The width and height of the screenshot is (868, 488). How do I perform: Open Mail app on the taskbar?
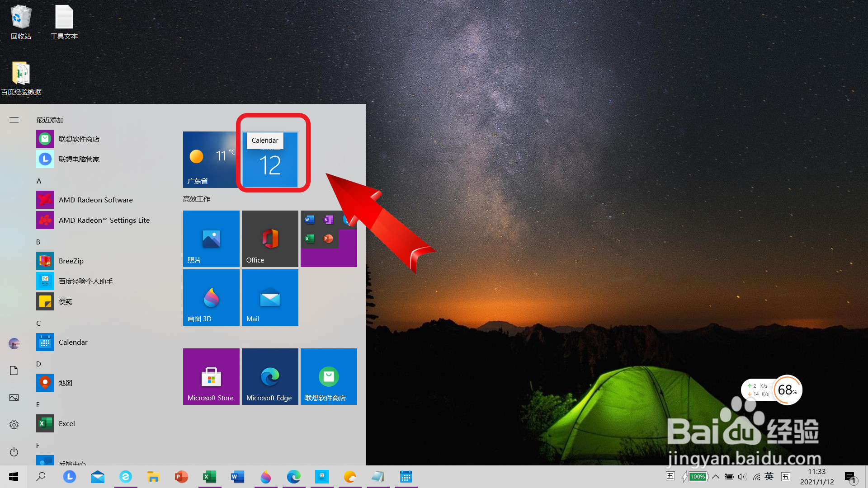(98, 477)
